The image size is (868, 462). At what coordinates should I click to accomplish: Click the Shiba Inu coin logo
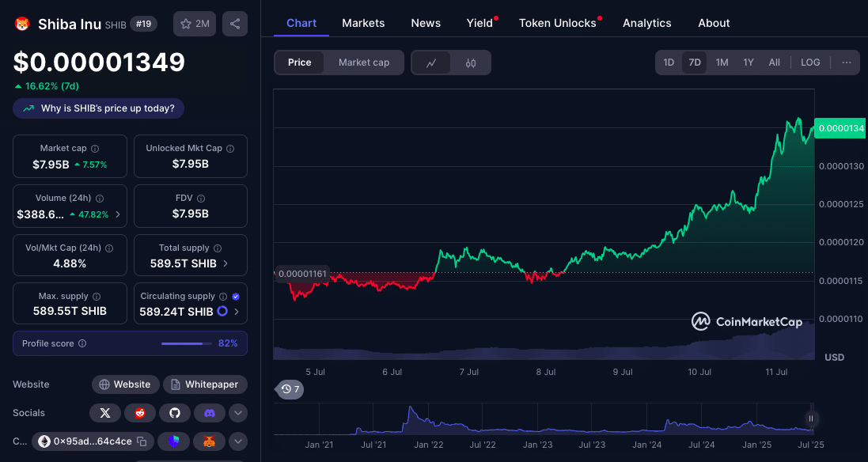click(22, 24)
